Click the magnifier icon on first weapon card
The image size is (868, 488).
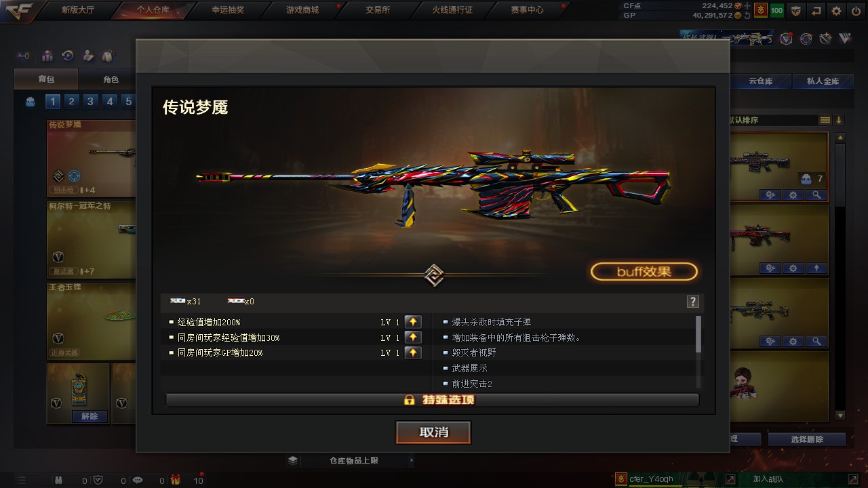[x=816, y=195]
